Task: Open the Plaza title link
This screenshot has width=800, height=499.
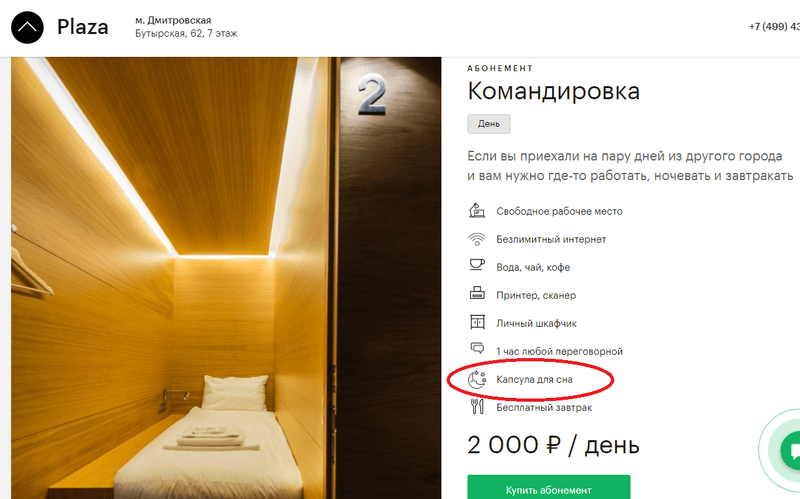Action: coord(83,27)
